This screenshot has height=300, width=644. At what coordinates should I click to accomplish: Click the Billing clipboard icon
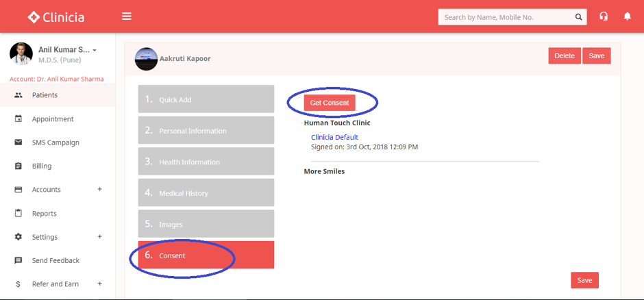18,166
